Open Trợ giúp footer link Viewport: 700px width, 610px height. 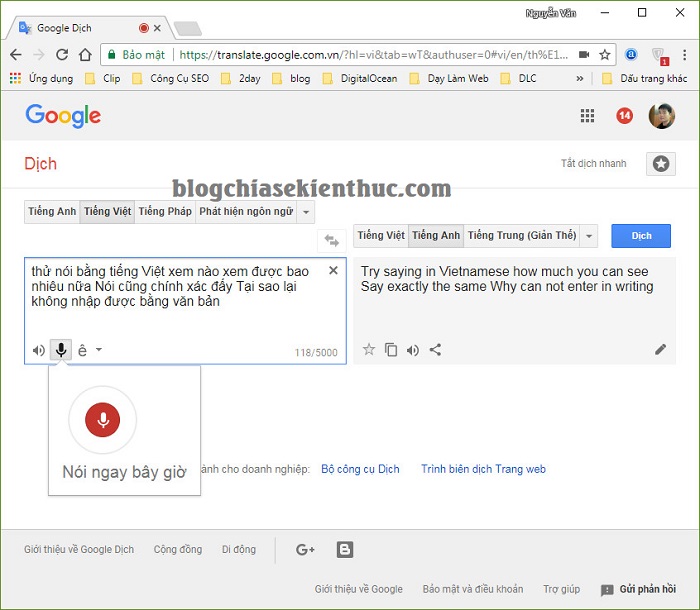click(562, 589)
